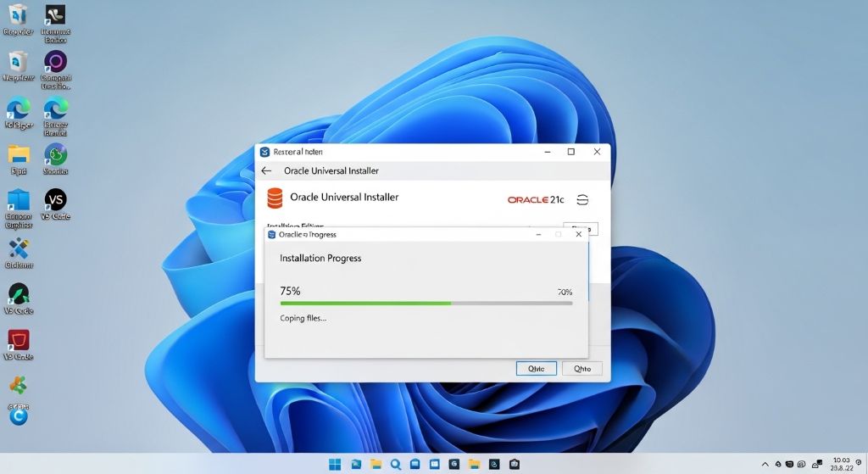Click the Oracle Universal Installer header beside back arrow
Image resolution: width=868 pixels, height=474 pixels.
331,170
